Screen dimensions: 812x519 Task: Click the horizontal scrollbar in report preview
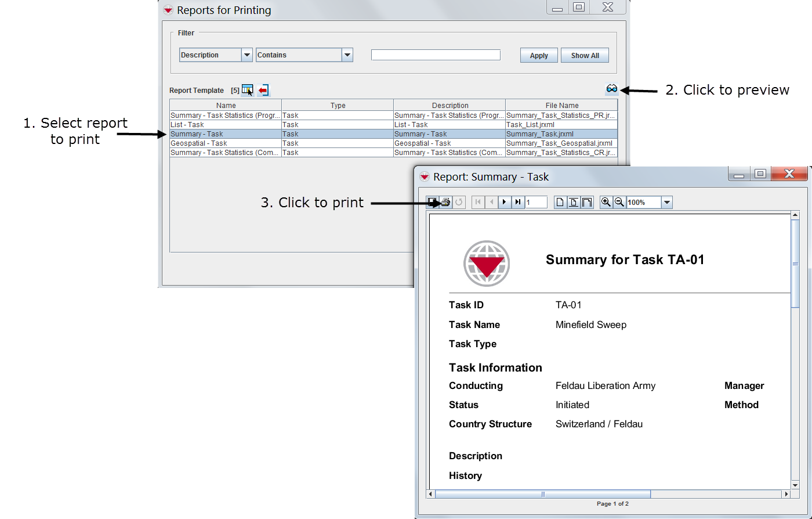(543, 494)
